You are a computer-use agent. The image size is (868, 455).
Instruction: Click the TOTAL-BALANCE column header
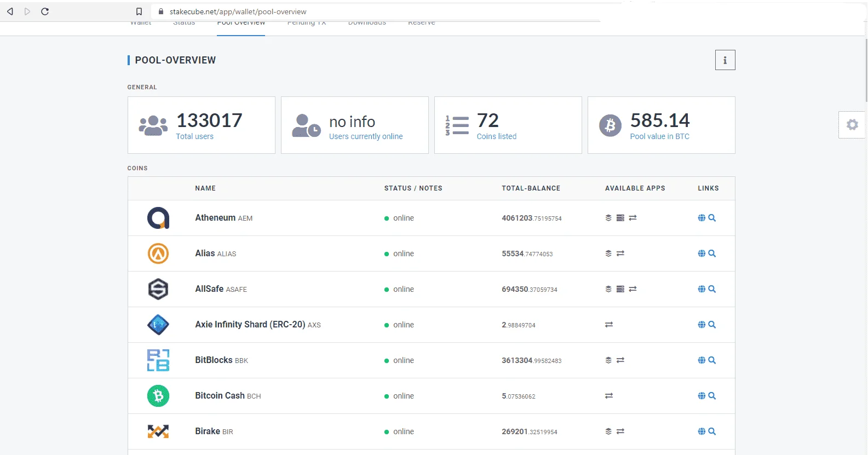531,188
